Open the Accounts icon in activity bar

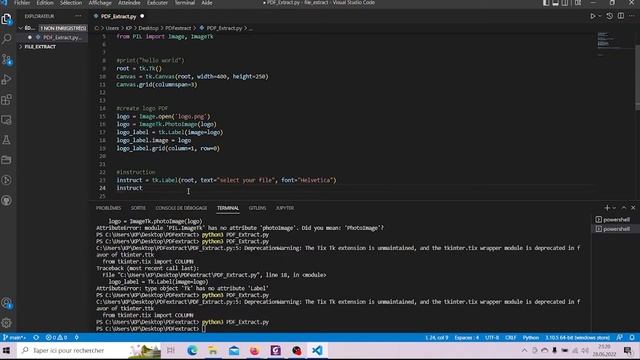pos(7,303)
